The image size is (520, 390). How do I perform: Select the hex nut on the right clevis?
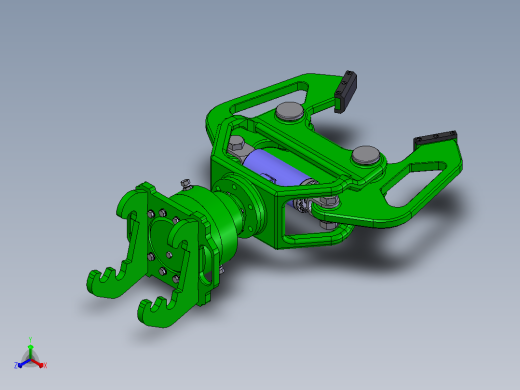(x=329, y=201)
